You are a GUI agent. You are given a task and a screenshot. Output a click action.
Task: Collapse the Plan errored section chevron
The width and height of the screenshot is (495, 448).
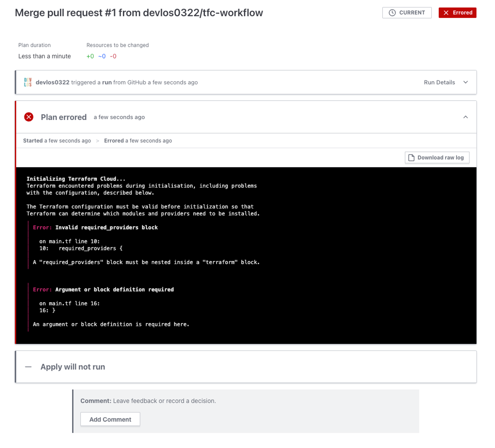[465, 117]
